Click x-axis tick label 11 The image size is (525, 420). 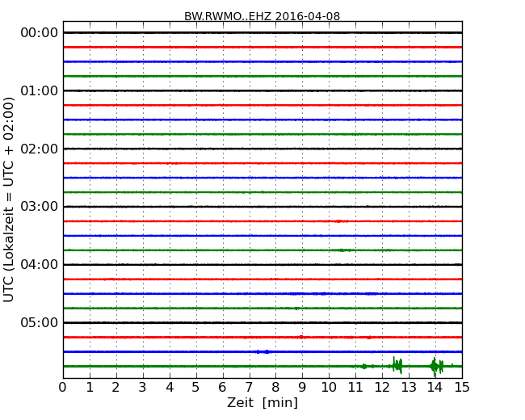click(355, 387)
